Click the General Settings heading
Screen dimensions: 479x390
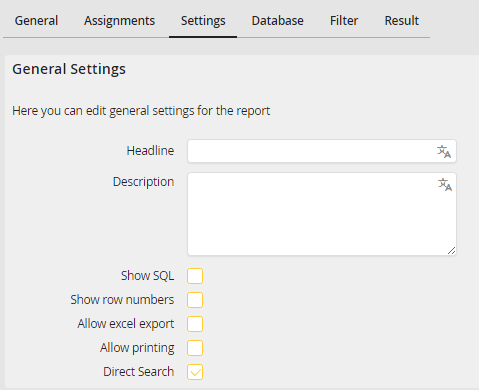pos(69,69)
